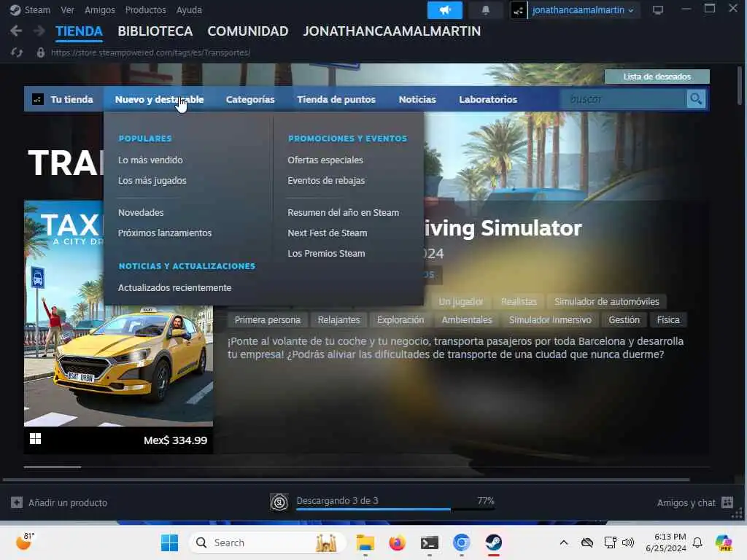Switch to the BIBLIOTECA tab
747x560 pixels.
(155, 31)
